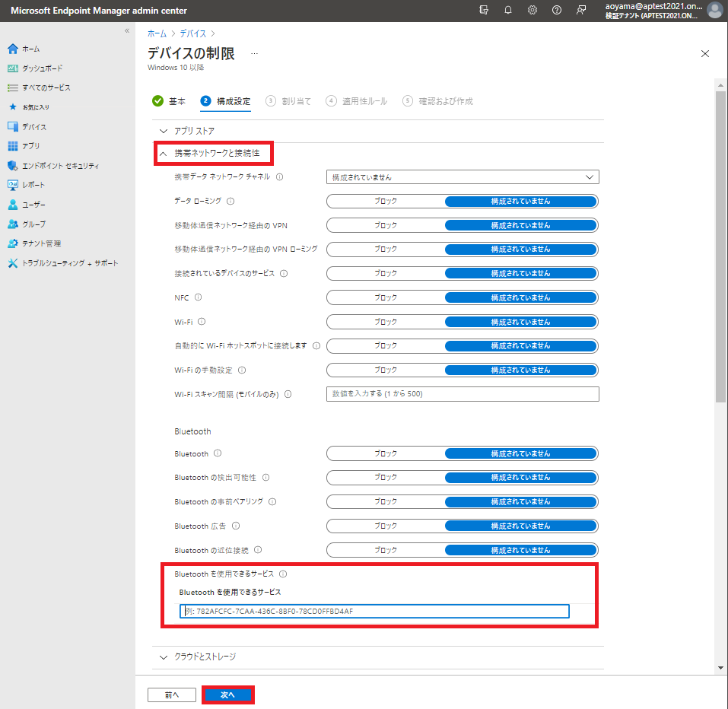Set NFC to ブロック
Image resolution: width=728 pixels, height=709 pixels.
click(x=386, y=297)
